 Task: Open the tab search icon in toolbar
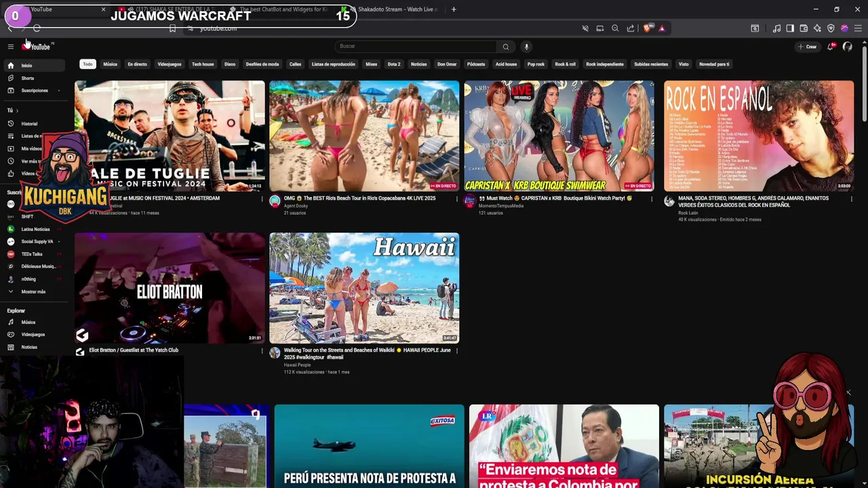755,28
